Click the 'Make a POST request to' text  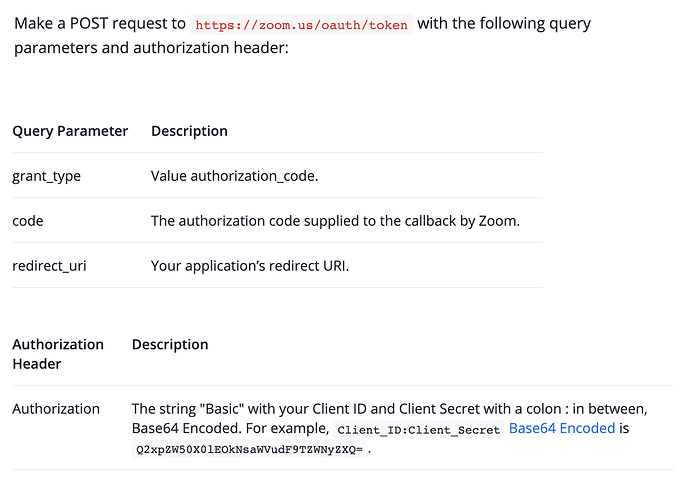click(x=100, y=24)
